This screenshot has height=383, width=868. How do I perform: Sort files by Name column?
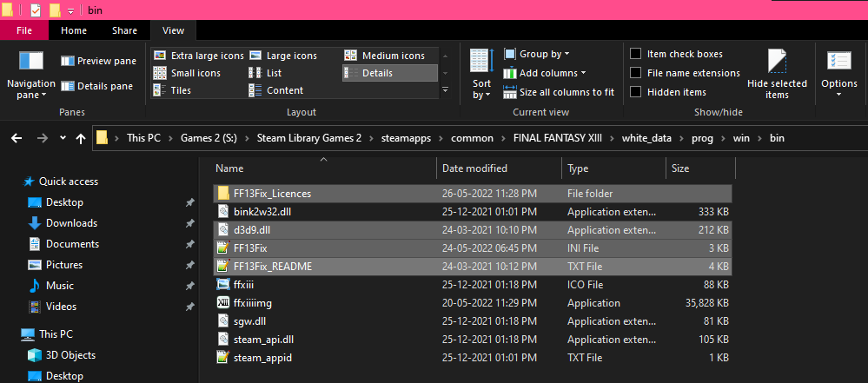pyautogui.click(x=324, y=168)
